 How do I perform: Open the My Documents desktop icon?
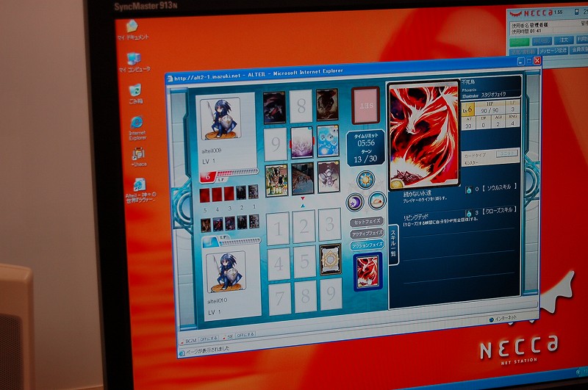tap(133, 26)
